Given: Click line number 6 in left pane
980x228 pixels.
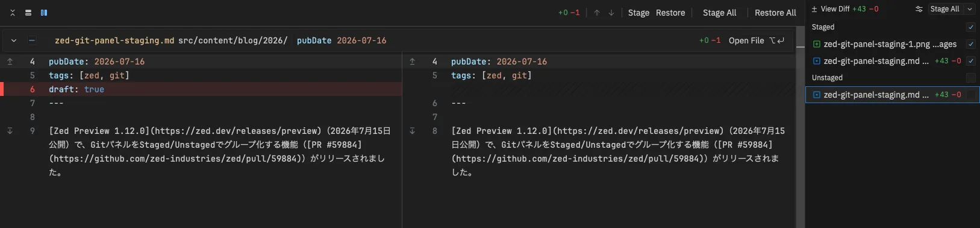Looking at the screenshot, I should coord(33,89).
